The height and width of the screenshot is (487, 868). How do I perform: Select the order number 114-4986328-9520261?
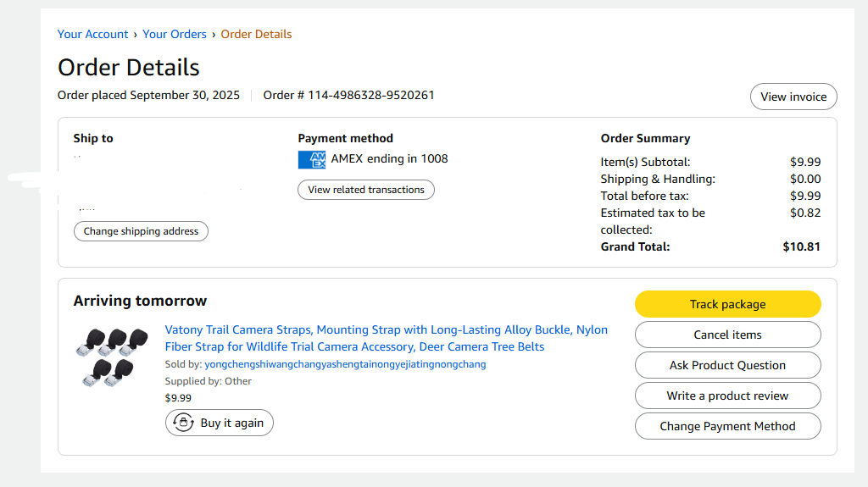[371, 95]
